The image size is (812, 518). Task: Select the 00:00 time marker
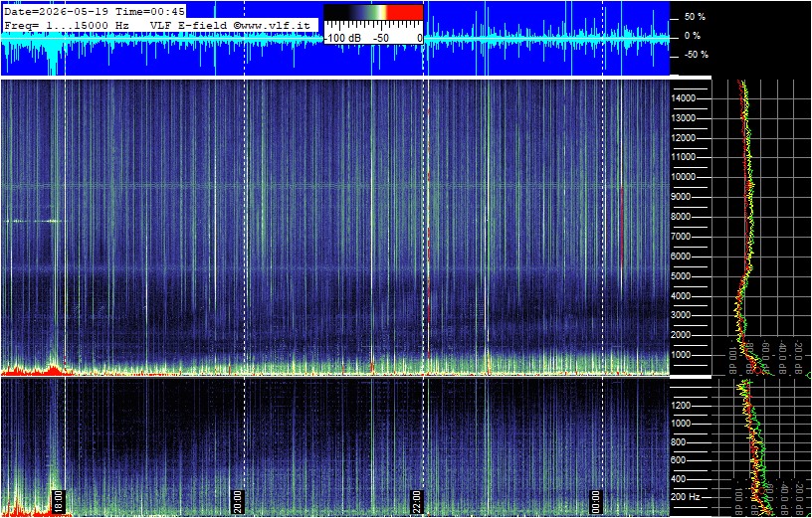596,500
